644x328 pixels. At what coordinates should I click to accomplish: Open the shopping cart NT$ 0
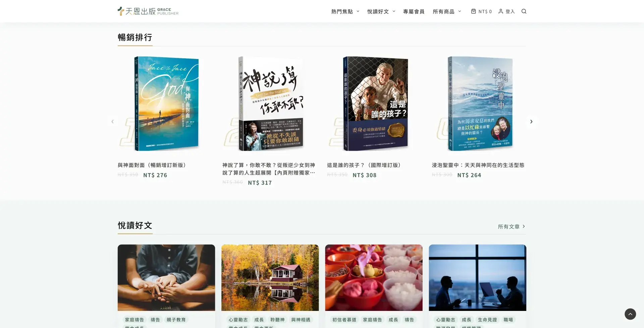point(481,11)
